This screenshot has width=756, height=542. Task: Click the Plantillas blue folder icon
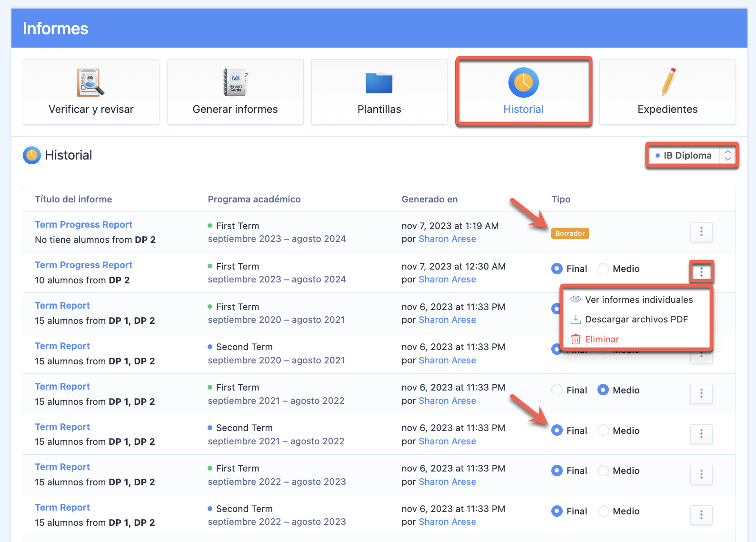click(379, 83)
